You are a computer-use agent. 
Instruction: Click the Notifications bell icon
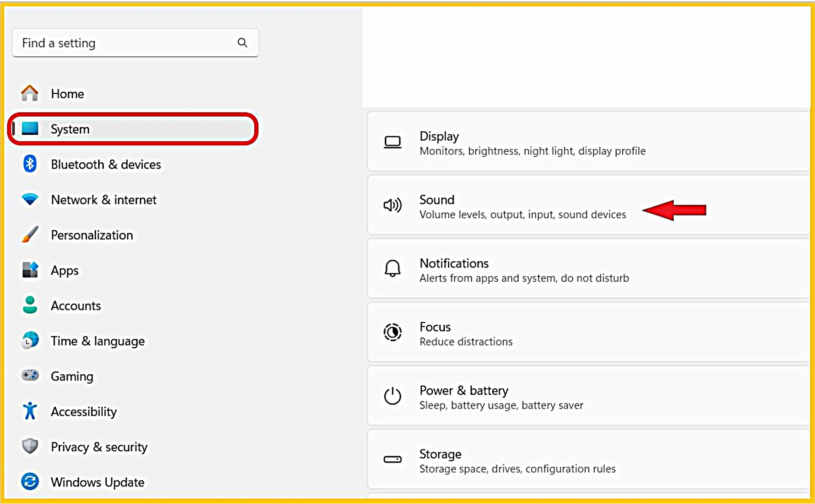392,269
